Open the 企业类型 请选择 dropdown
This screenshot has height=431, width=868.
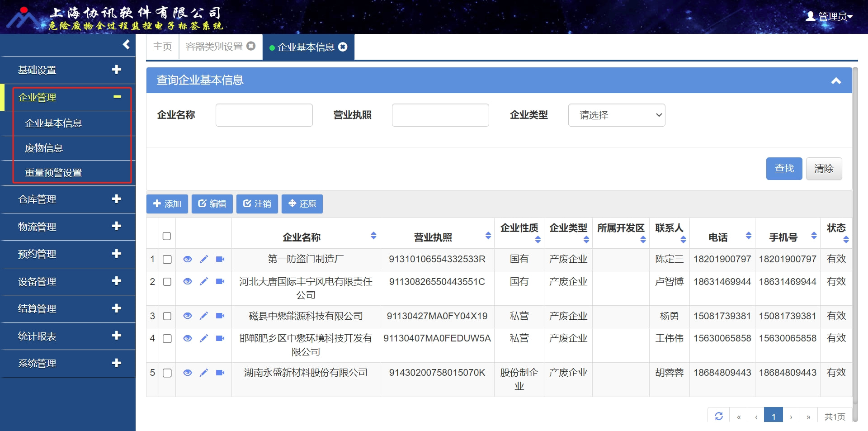pyautogui.click(x=617, y=115)
